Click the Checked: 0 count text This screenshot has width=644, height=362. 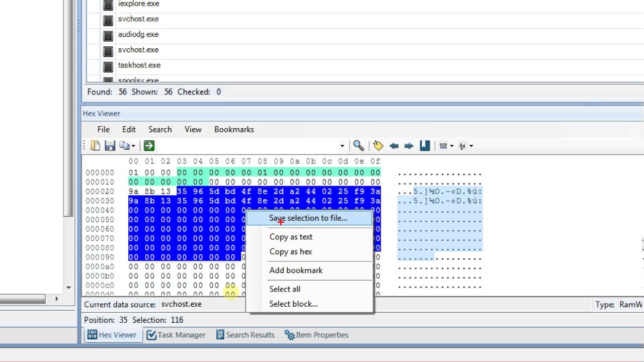click(198, 92)
